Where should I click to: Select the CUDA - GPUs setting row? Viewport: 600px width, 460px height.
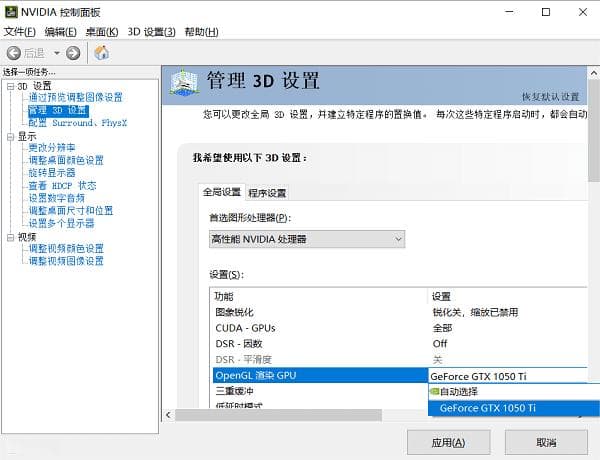[x=398, y=328]
